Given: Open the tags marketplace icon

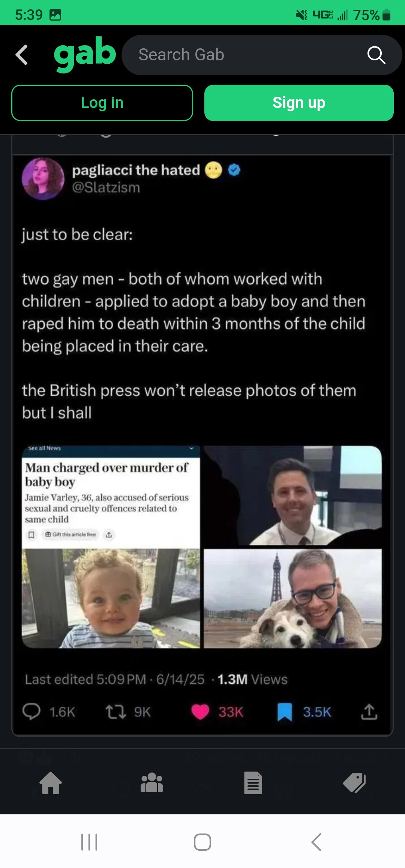Looking at the screenshot, I should 354,783.
